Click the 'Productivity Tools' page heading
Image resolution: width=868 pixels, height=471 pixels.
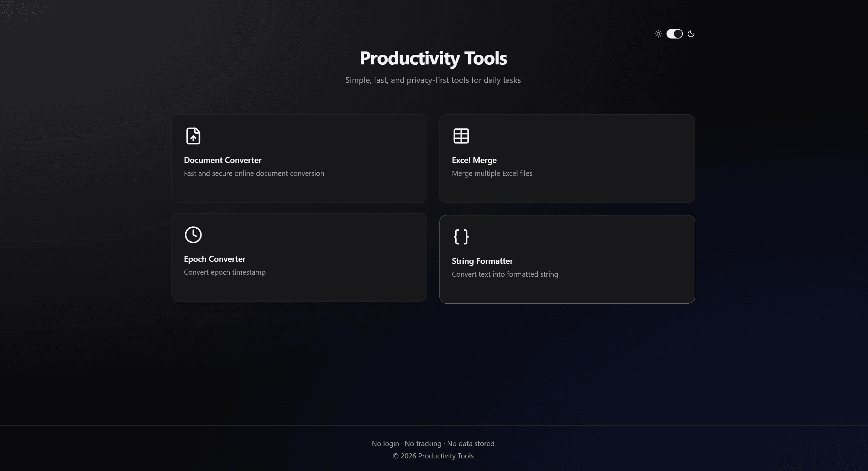pos(433,58)
